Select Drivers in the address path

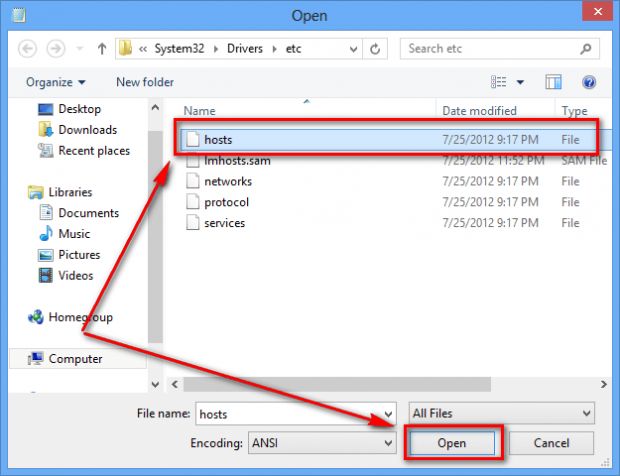point(245,49)
